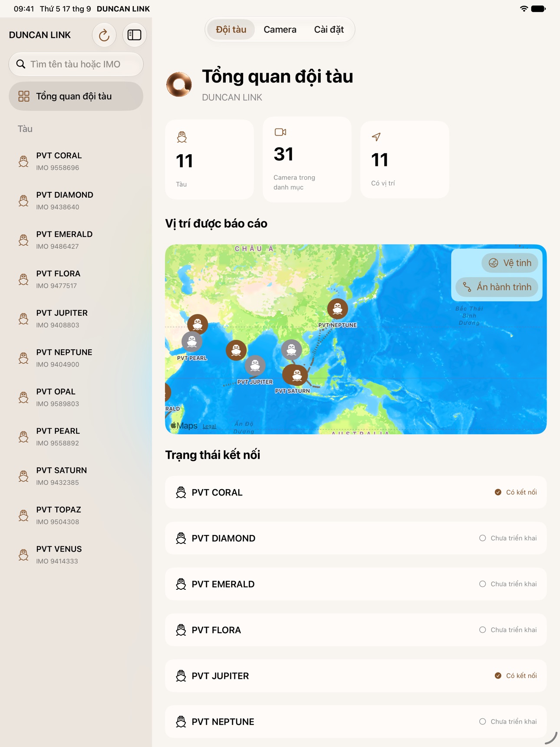The height and width of the screenshot is (747, 560).
Task: Select PVT TOPAZ in the sidebar ship list
Action: (x=76, y=516)
